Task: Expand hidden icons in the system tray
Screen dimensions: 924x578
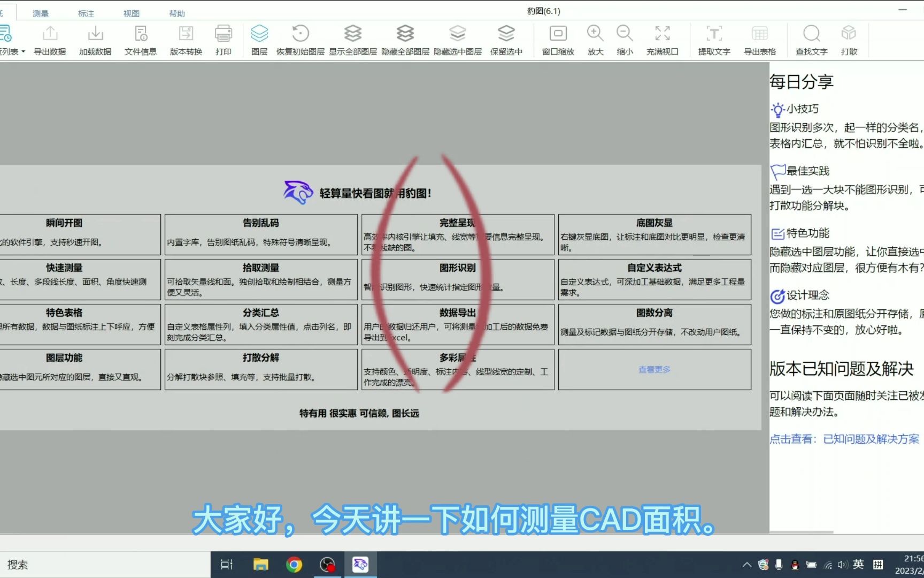Action: [x=746, y=564]
